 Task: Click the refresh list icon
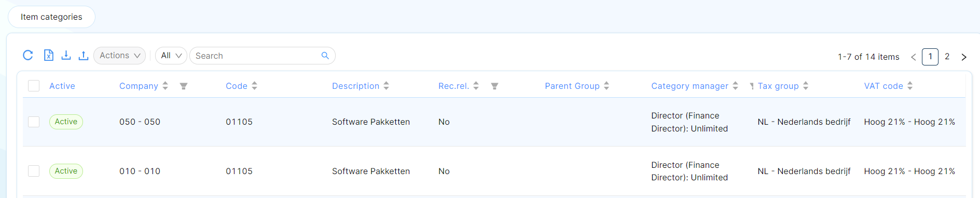tap(28, 55)
